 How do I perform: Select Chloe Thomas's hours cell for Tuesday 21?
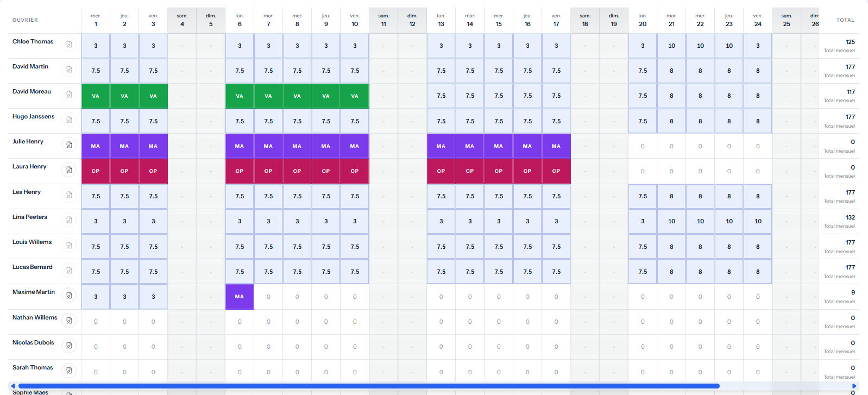point(671,46)
